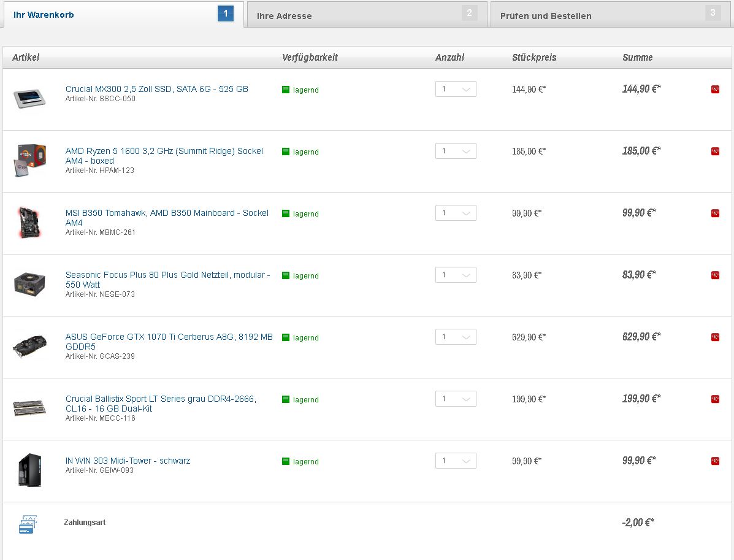Open Crucial MX300 2,5 Zoll SSD product link

point(157,89)
